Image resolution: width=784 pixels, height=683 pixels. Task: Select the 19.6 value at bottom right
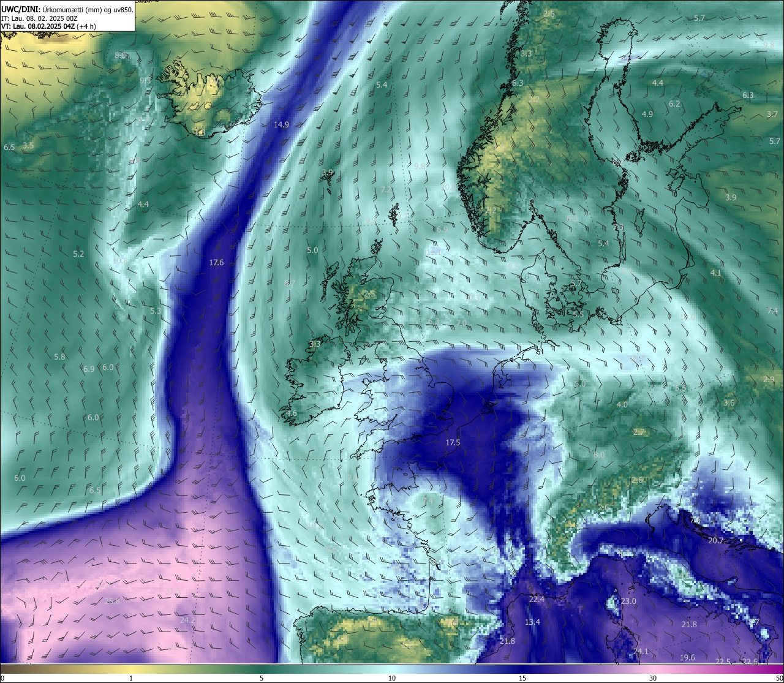687,657
